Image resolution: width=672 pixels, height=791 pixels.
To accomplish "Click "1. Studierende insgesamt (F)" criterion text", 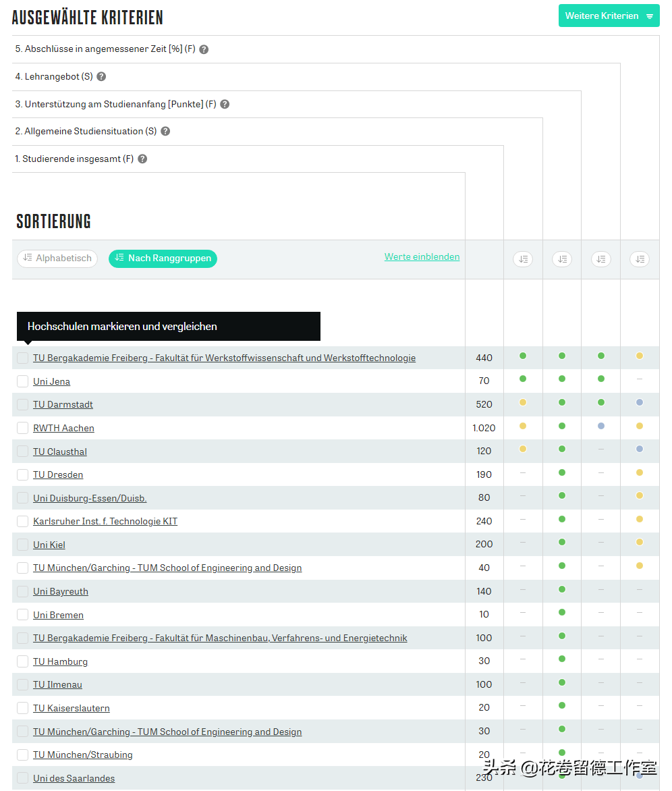I will (74, 159).
